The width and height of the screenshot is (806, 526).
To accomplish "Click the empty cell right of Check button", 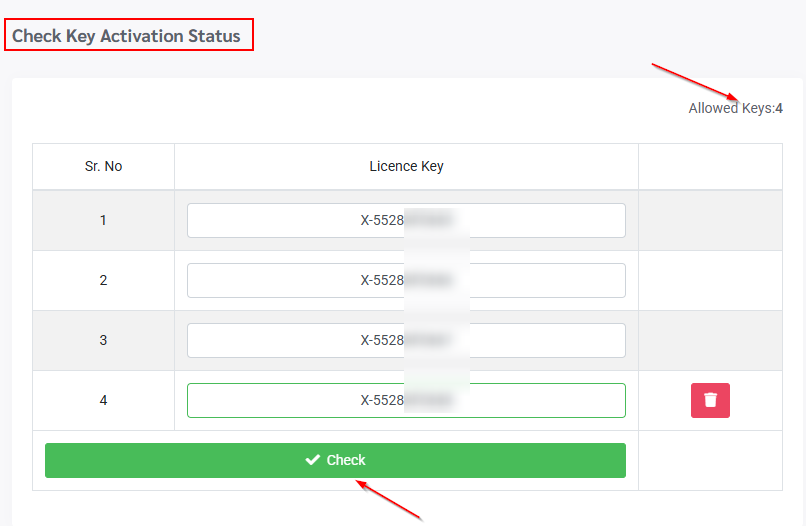I will (x=710, y=460).
